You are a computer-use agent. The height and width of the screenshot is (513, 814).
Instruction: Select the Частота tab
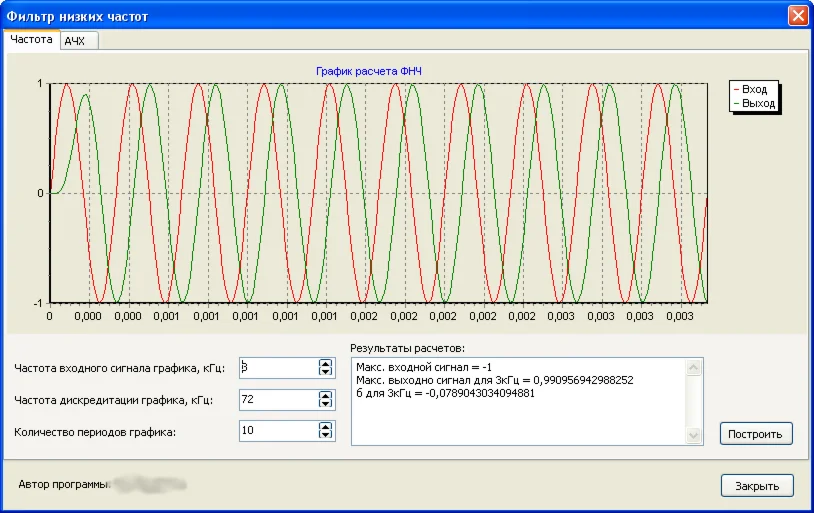32,40
